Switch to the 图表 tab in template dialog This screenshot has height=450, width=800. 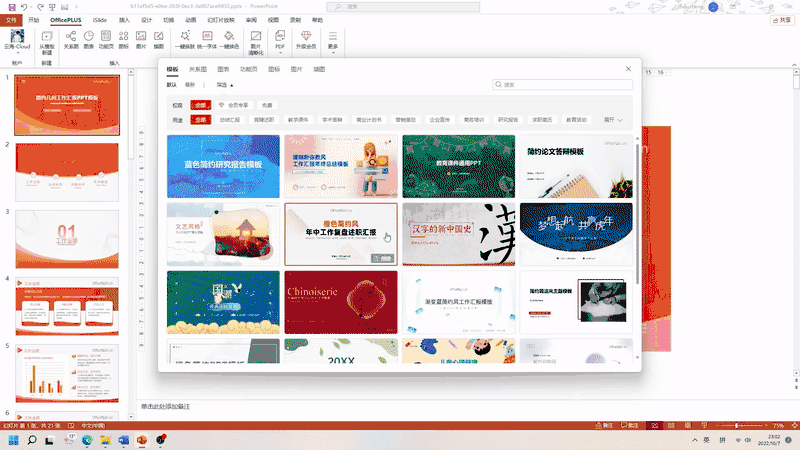tap(223, 69)
